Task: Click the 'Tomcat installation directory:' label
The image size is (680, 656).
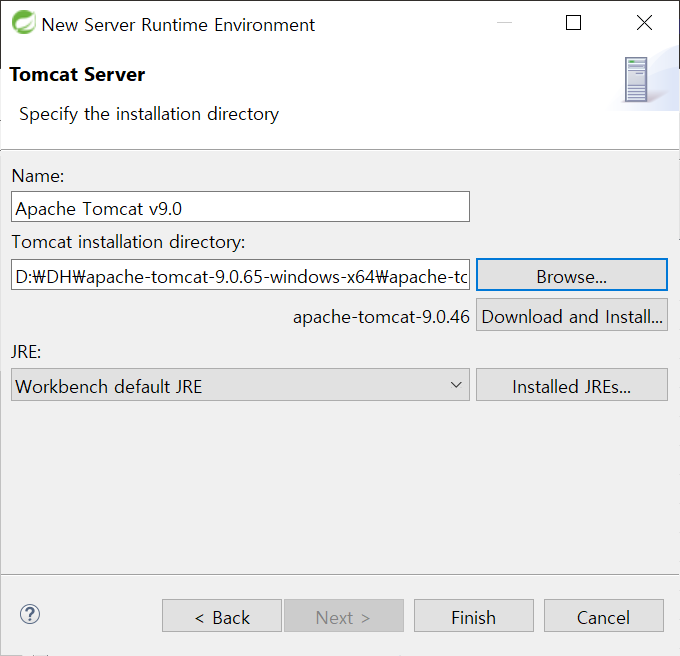Action: coord(128,242)
